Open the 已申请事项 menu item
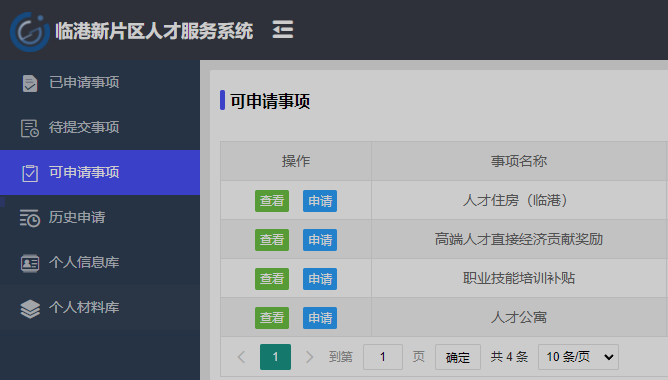This screenshot has width=668, height=380. [100, 83]
